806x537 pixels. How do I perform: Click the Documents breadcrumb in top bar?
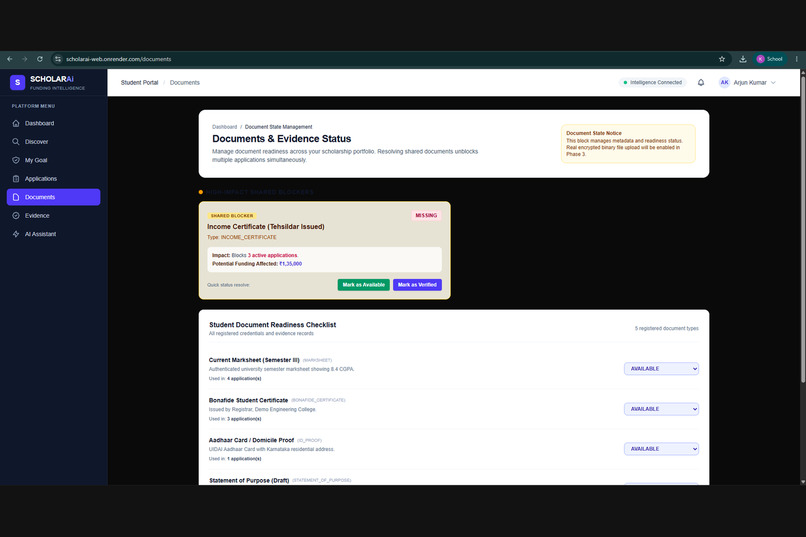(185, 83)
